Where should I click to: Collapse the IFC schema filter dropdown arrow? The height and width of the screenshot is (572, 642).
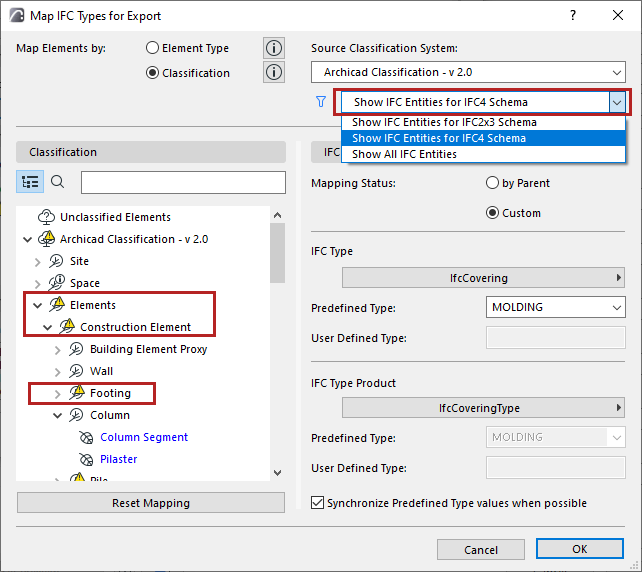tap(617, 102)
